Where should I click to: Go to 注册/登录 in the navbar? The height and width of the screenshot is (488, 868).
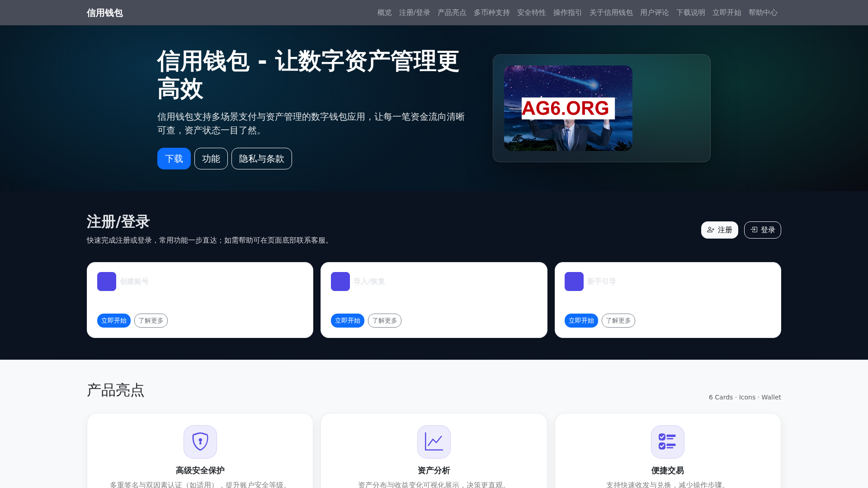click(x=415, y=13)
